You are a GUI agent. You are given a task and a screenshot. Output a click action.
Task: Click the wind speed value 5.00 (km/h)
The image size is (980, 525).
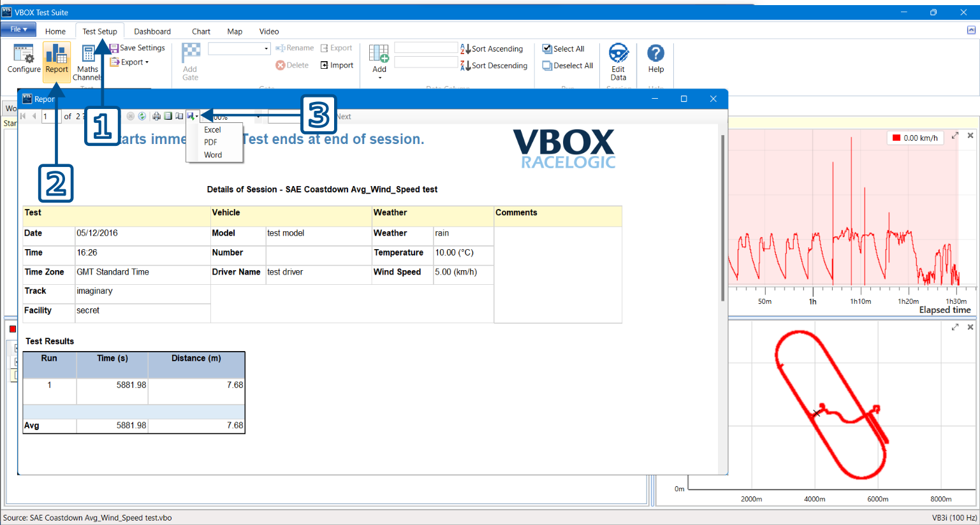456,272
